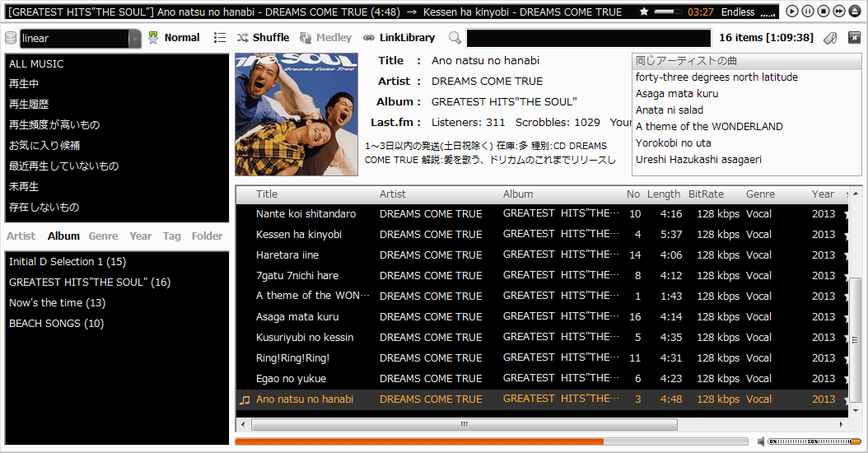Click the database icon beside the linear box
Screen dimensions: 868x453
(x=11, y=38)
